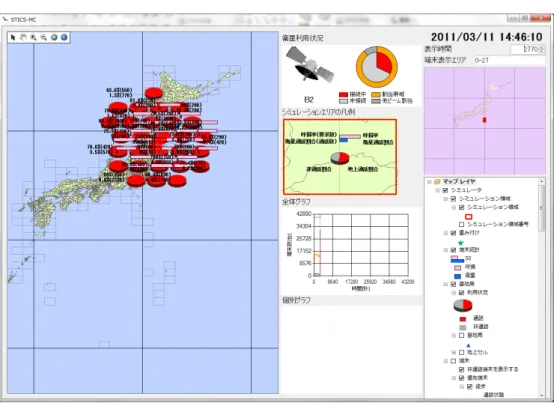Click the シミュレーションエリアの凡例 heading
This screenshot has height=403, width=554.
(x=318, y=112)
